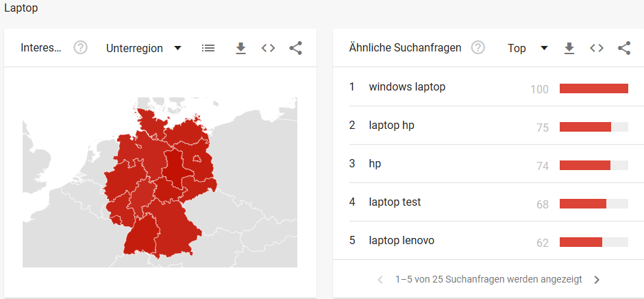
Task: Go to previous page of Suchanfragen
Action: [x=380, y=280]
